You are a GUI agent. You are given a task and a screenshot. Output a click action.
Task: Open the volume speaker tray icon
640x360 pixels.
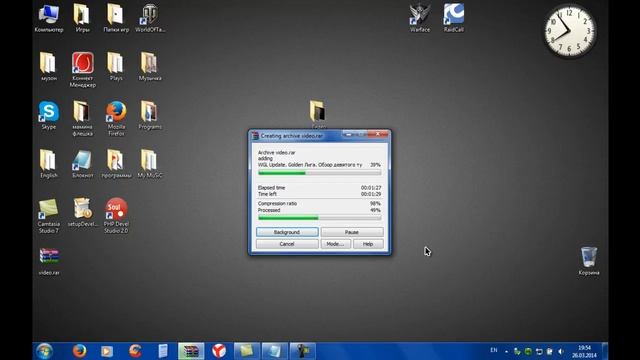coord(561,351)
